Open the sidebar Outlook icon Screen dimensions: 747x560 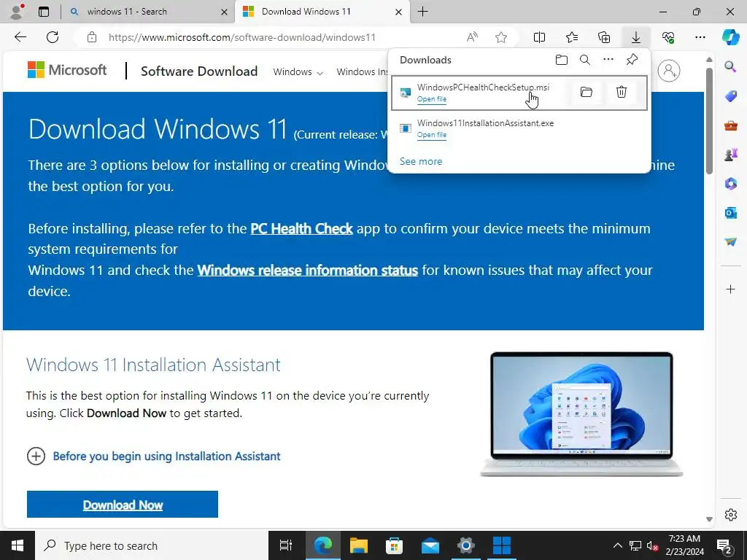click(x=730, y=212)
